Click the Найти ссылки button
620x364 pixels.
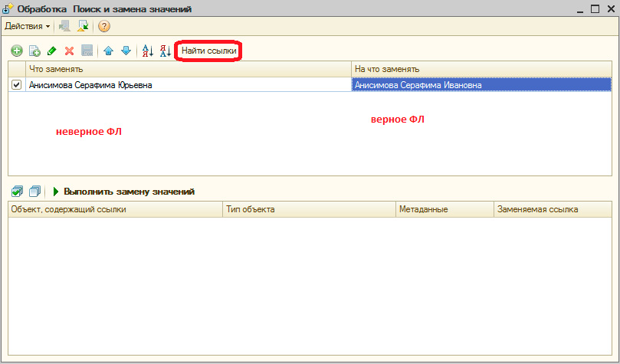pos(209,51)
